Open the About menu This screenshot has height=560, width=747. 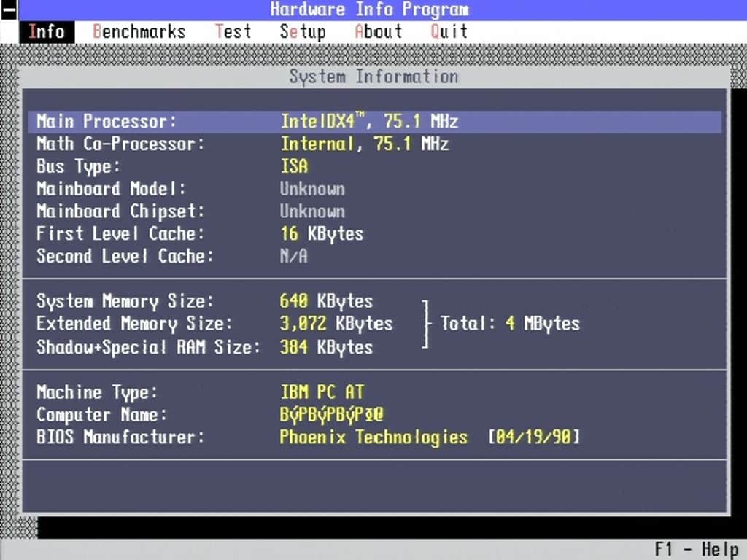379,32
